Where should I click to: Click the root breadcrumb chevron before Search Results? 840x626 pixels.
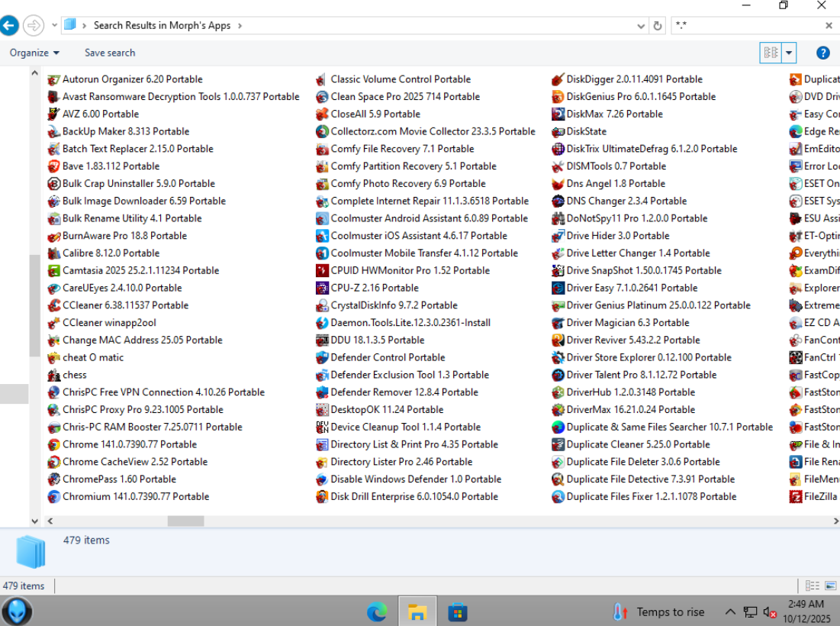(x=84, y=26)
